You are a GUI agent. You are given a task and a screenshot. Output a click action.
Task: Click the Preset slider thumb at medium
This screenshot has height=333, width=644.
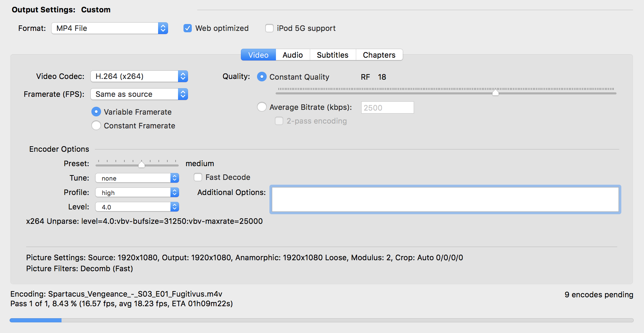tap(142, 164)
